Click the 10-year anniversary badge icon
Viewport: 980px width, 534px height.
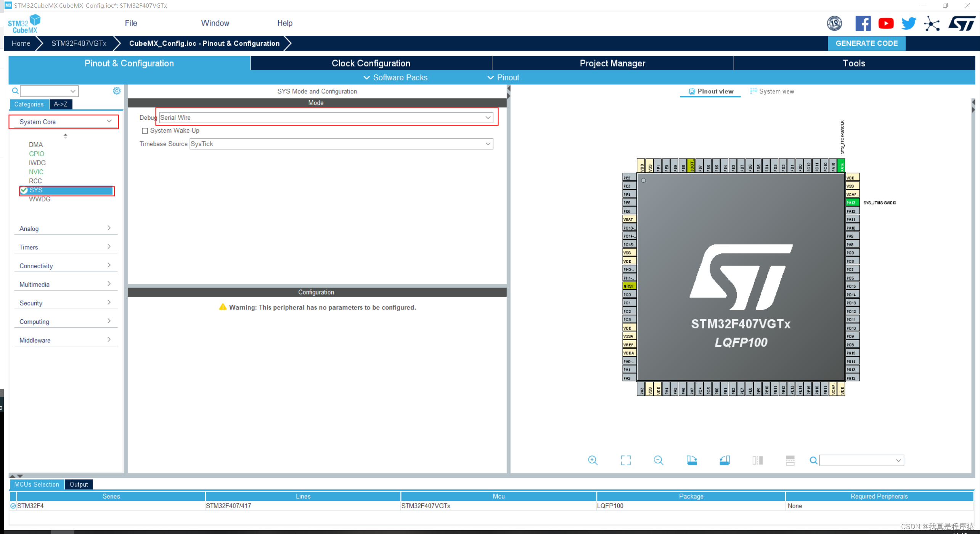click(x=834, y=23)
